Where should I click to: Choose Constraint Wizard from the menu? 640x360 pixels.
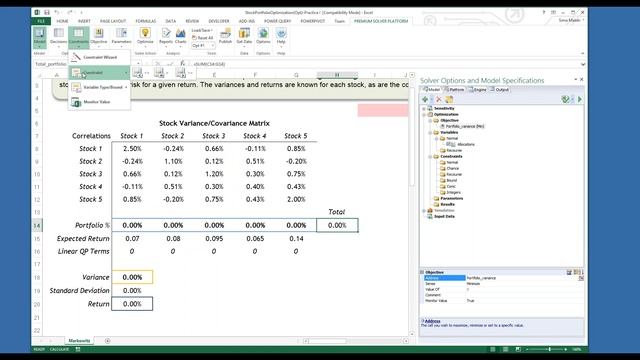pyautogui.click(x=99, y=58)
